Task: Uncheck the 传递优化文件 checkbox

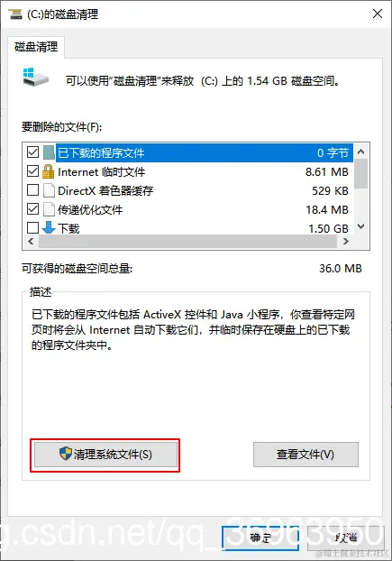Action: [x=32, y=208]
